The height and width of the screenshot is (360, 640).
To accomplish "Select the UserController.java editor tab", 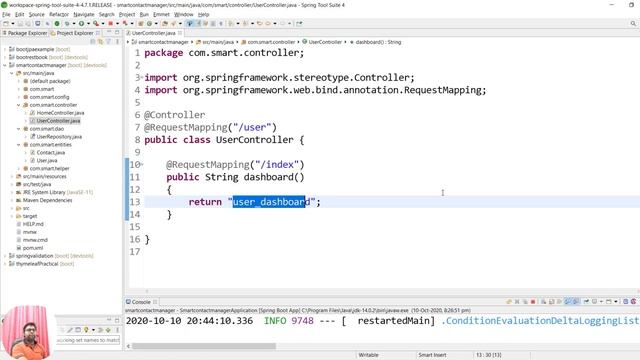I will 153,33.
